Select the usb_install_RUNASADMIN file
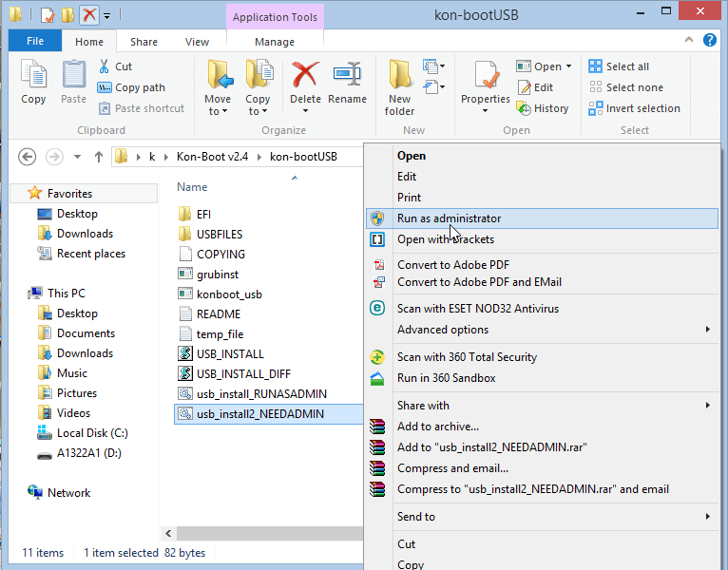The image size is (728, 570). tap(253, 393)
